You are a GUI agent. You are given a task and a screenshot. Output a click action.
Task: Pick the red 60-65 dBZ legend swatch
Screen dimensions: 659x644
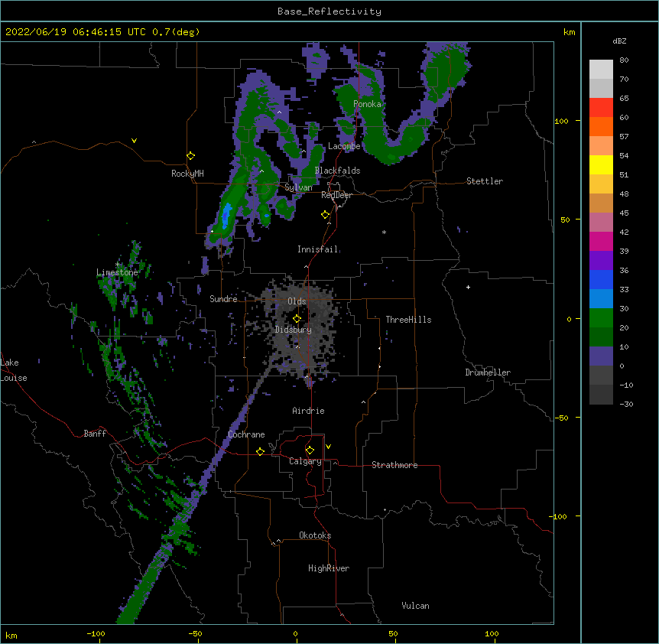coord(601,108)
